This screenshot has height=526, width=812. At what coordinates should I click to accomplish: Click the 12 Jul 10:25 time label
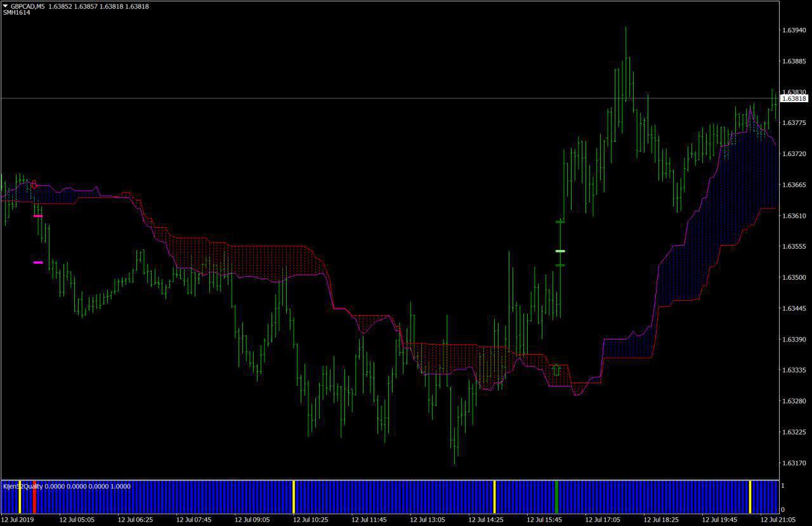(311, 519)
